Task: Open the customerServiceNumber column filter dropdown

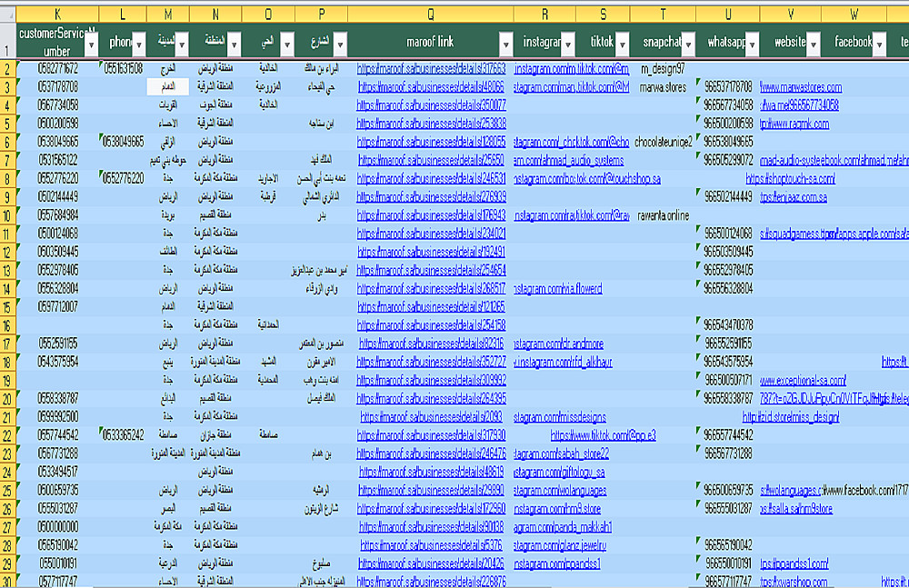Action: (x=92, y=45)
